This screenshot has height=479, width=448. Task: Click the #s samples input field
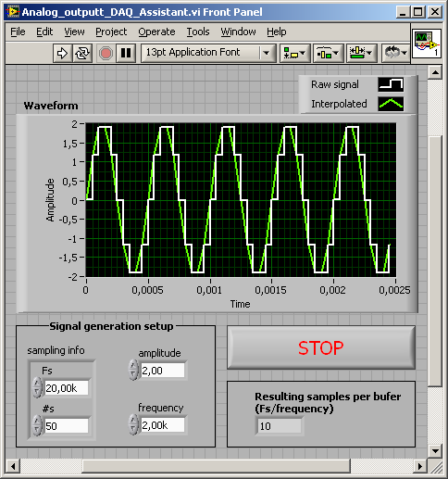click(66, 426)
